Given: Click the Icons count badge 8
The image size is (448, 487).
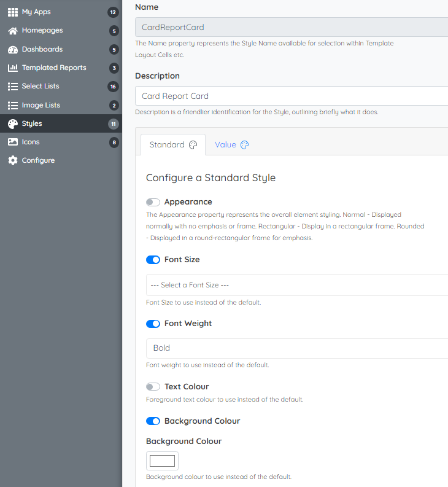Looking at the screenshot, I should click(x=114, y=142).
